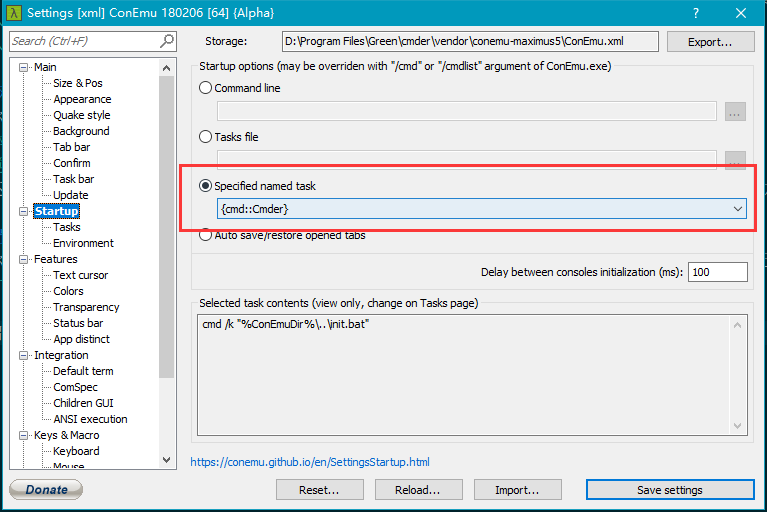Click the settings tree scroll up arrow
This screenshot has height=512, width=767.
(166, 68)
